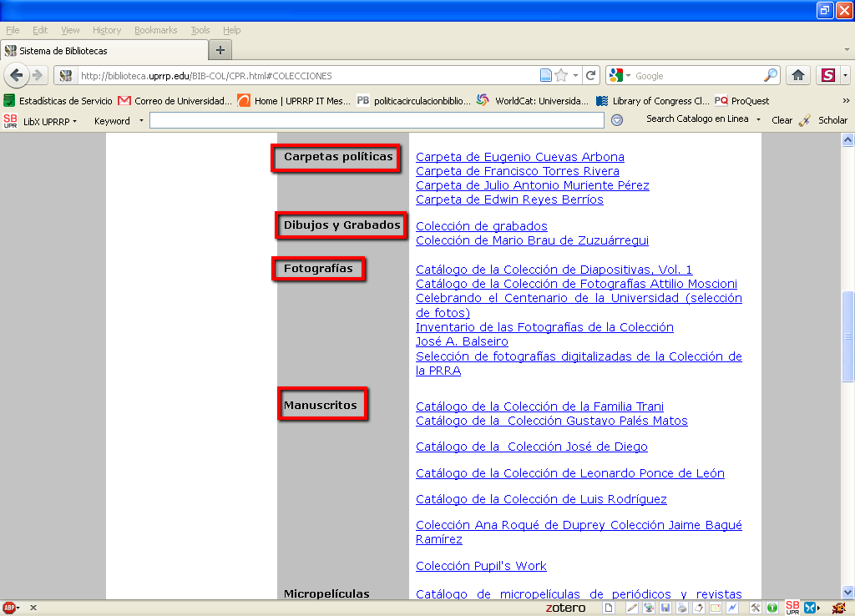Click the LibX Clear button
The height and width of the screenshot is (616, 855).
point(782,120)
